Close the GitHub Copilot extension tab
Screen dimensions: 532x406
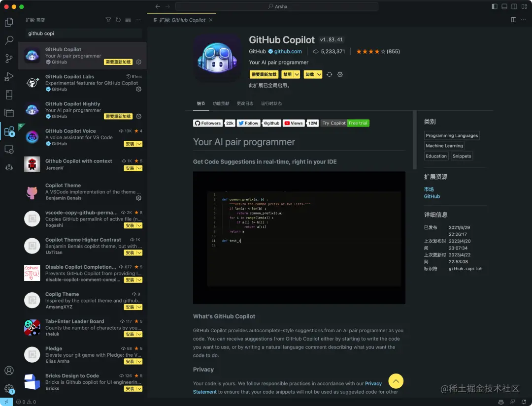click(211, 20)
